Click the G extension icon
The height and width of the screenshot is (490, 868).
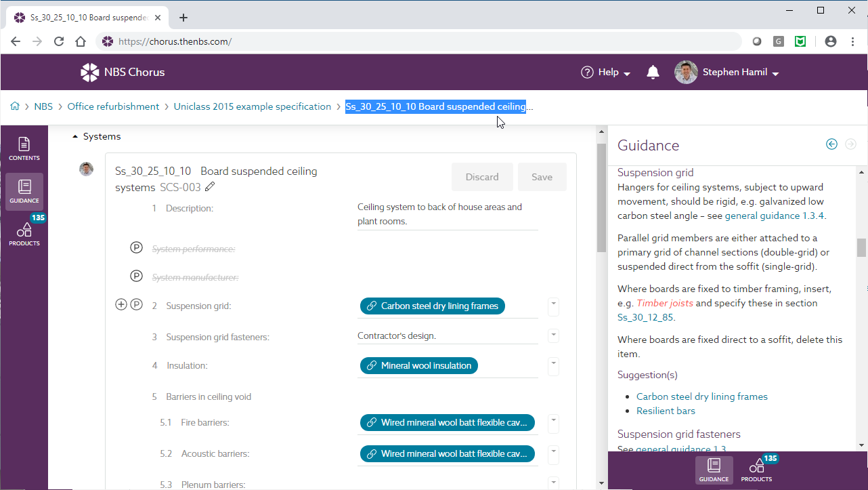(779, 41)
